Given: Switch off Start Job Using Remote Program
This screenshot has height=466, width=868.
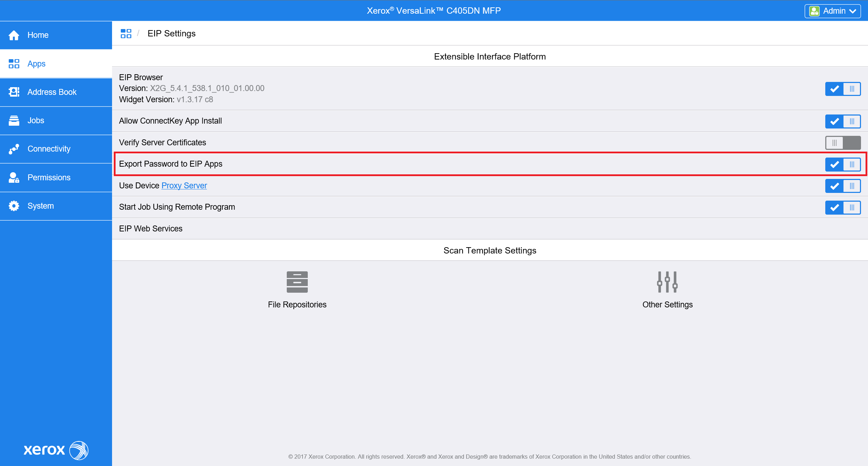Looking at the screenshot, I should tap(842, 207).
